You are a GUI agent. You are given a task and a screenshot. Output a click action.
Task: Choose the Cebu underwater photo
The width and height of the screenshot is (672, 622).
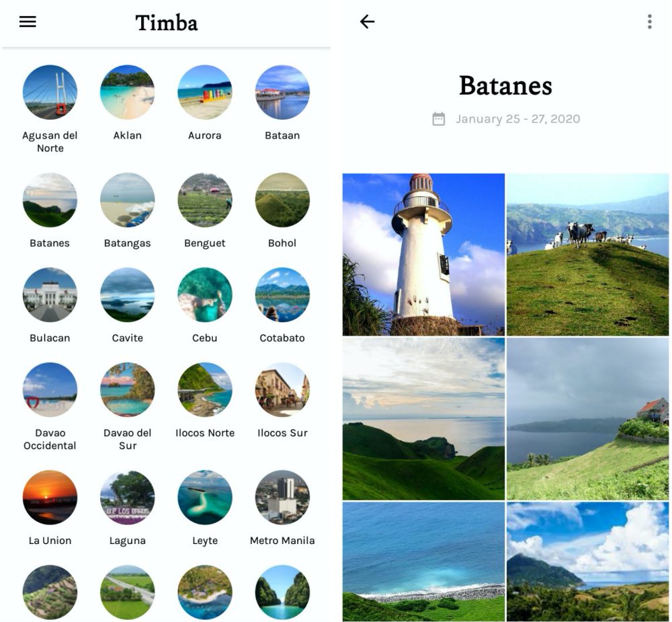point(205,295)
